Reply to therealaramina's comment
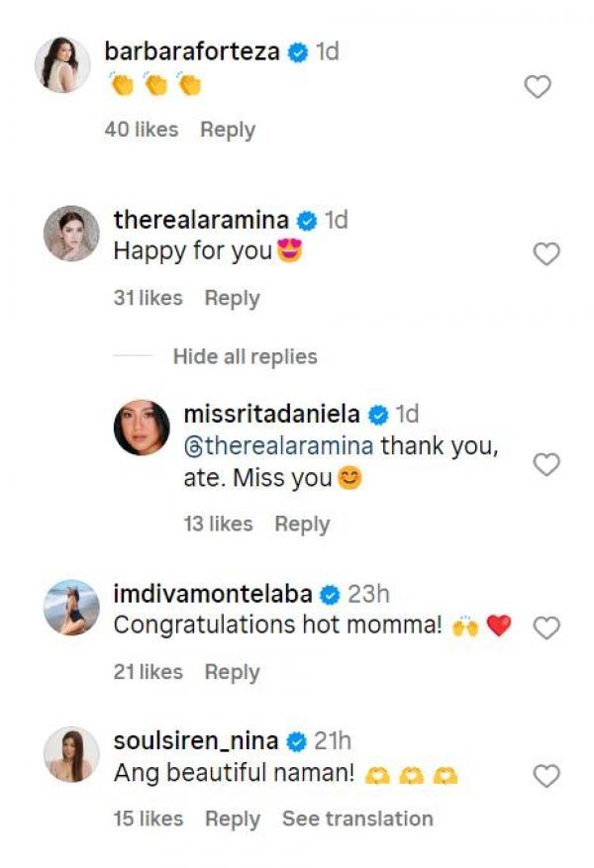 (232, 298)
